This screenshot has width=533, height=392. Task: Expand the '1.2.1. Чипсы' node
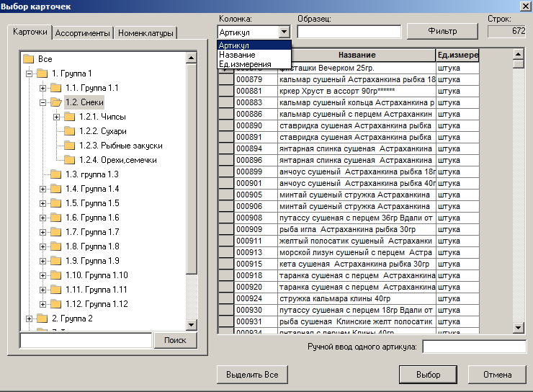(x=56, y=117)
